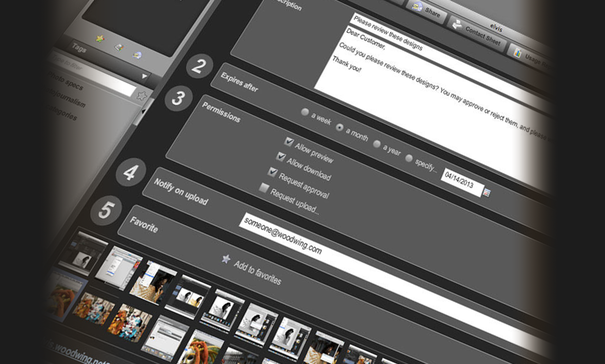Click the bar chart icon for Usage Report

click(517, 53)
